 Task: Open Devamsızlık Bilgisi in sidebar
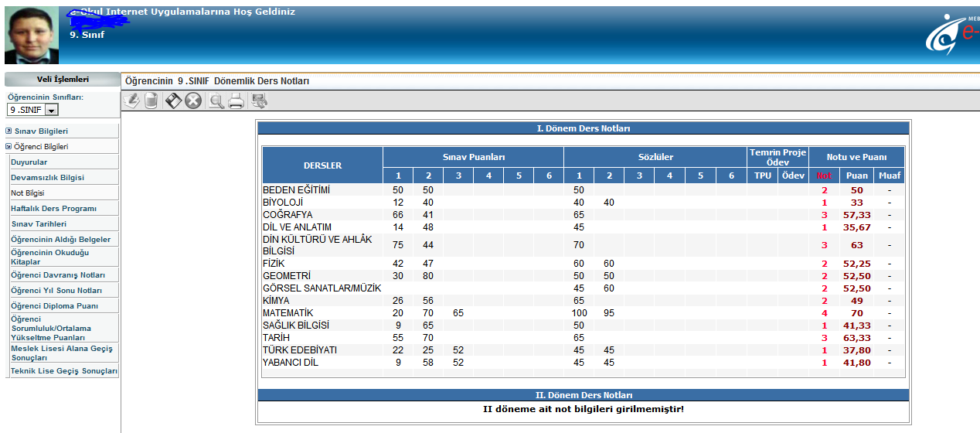[x=47, y=177]
